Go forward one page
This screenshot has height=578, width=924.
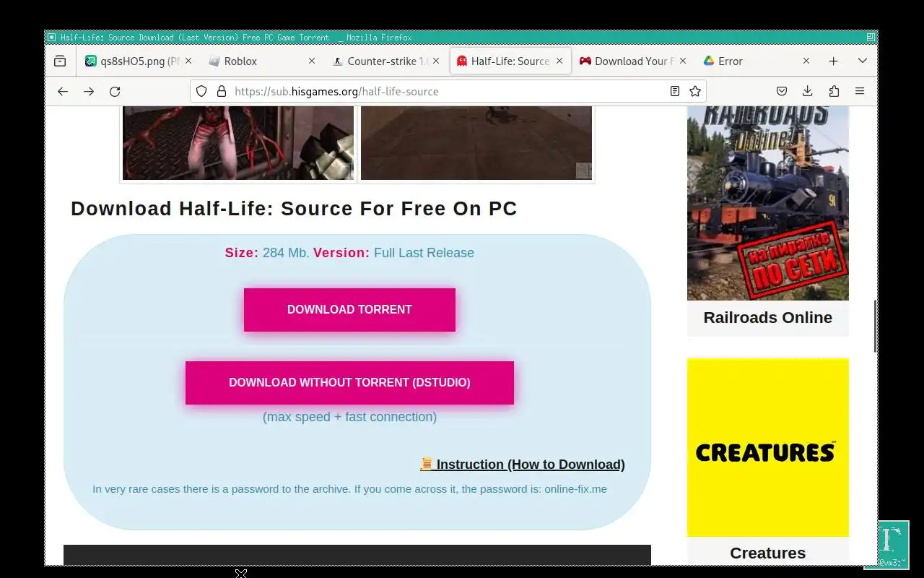coord(89,91)
